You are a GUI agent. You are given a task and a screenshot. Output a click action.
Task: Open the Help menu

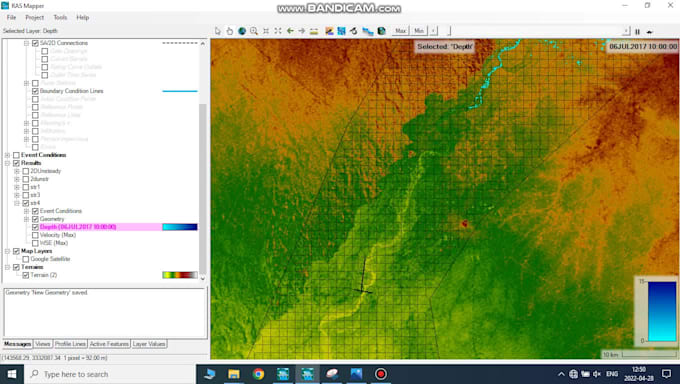pyautogui.click(x=82, y=17)
